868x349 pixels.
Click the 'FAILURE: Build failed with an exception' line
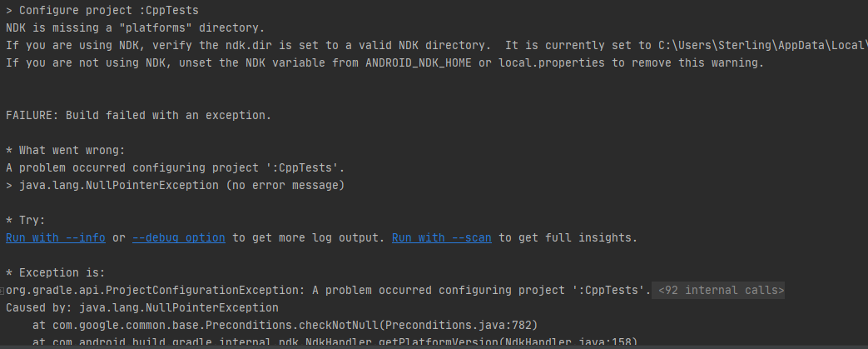coord(139,115)
